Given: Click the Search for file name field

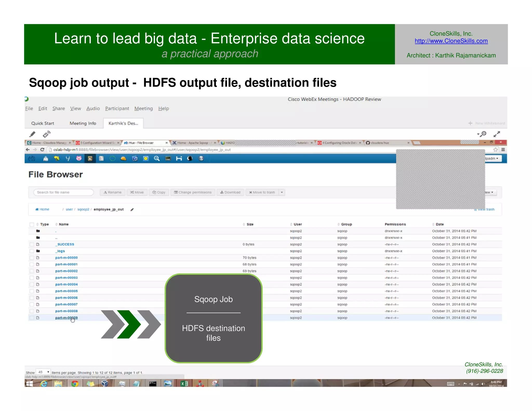Looking at the screenshot, I should 63,193.
